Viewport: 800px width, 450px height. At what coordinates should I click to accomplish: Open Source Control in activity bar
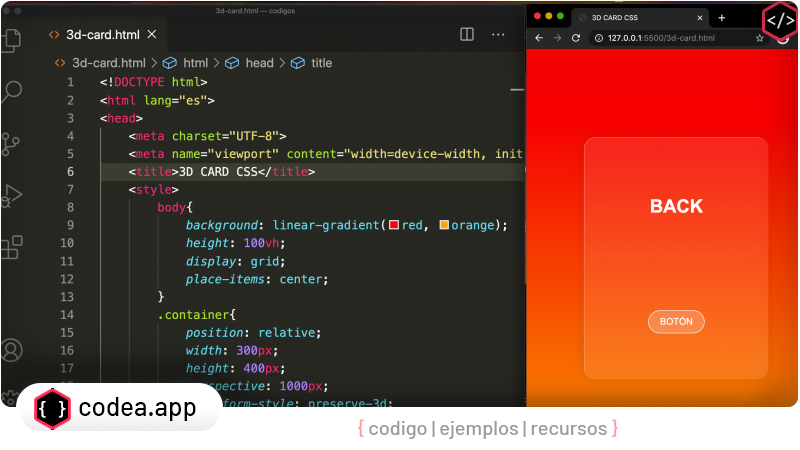pos(12,144)
